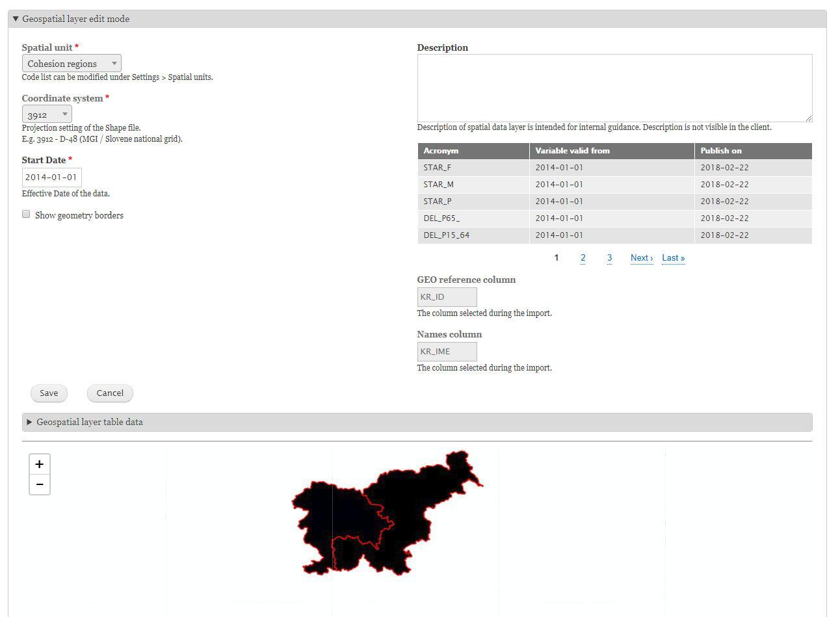Select the STAR_P row acronym
Screen dimensions: 840x617
pyautogui.click(x=437, y=202)
